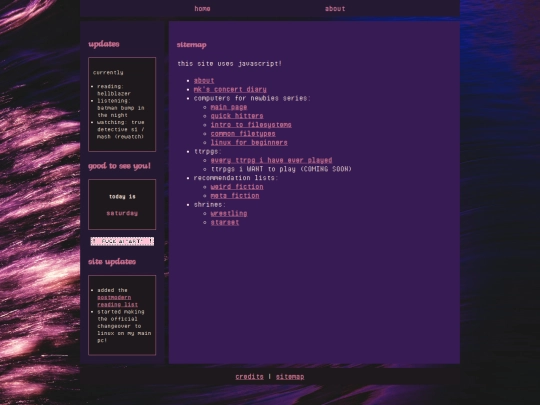Open the common filetypes link
The height and width of the screenshot is (405, 540).
pos(243,134)
